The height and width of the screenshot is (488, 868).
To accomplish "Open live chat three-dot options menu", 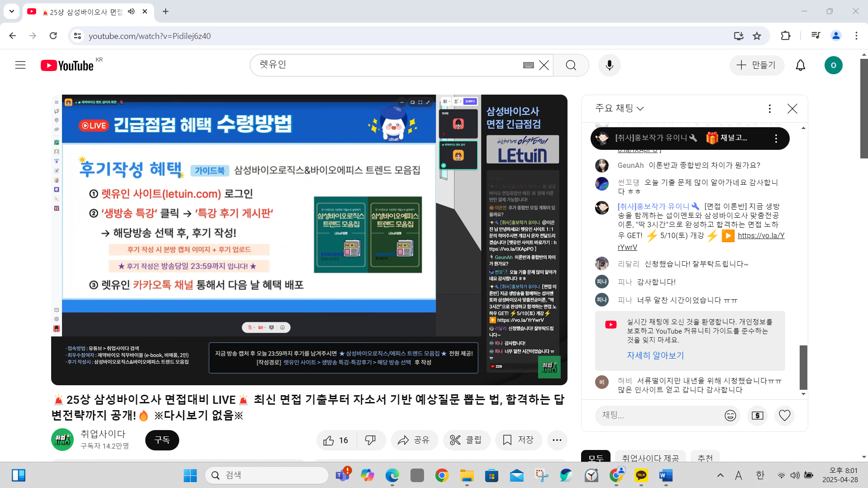I will pyautogui.click(x=769, y=109).
